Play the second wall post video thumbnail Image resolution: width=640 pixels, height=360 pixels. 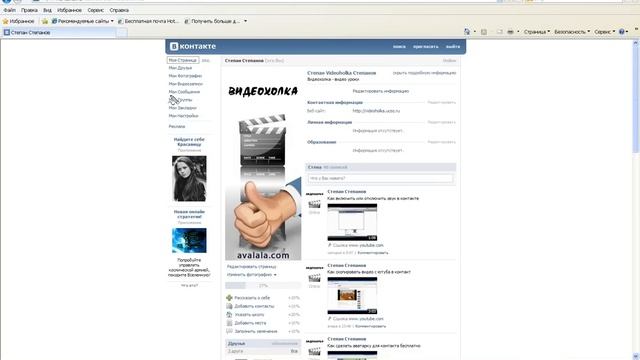pyautogui.click(x=352, y=296)
